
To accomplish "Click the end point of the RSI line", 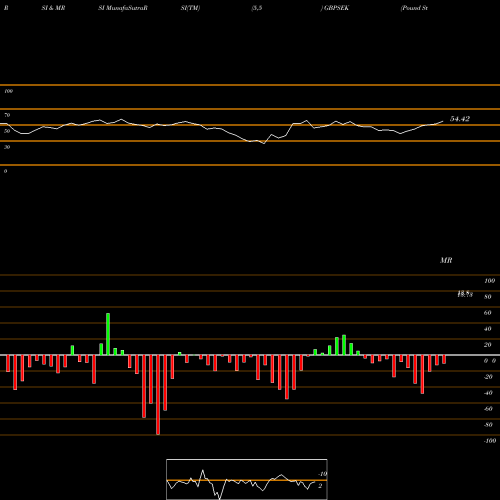I will pyautogui.click(x=443, y=121).
